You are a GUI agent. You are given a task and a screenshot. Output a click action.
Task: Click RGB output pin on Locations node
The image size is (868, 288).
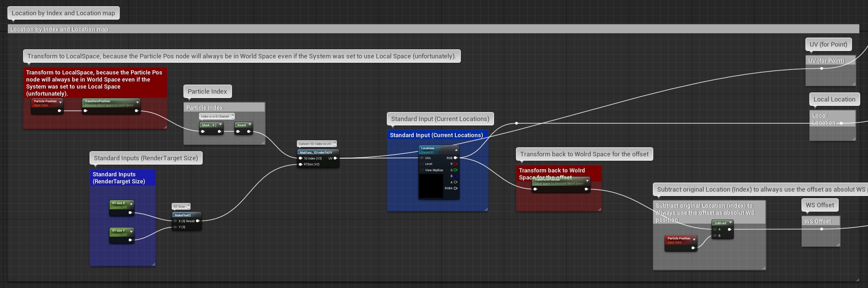pos(455,158)
